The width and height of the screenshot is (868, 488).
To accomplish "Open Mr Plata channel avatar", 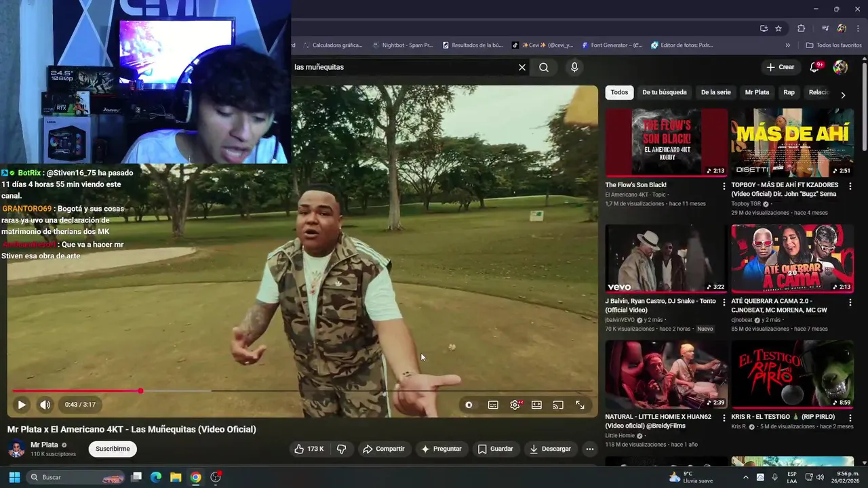I will pos(16,449).
